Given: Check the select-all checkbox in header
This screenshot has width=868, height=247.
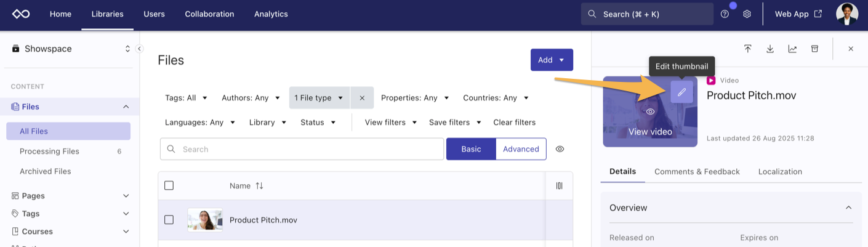Looking at the screenshot, I should (169, 185).
